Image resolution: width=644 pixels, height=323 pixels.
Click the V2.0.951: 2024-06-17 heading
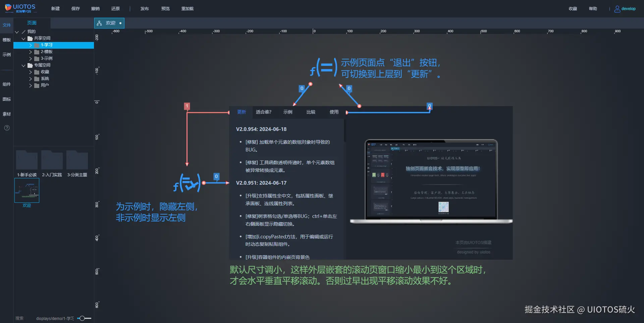point(261,183)
